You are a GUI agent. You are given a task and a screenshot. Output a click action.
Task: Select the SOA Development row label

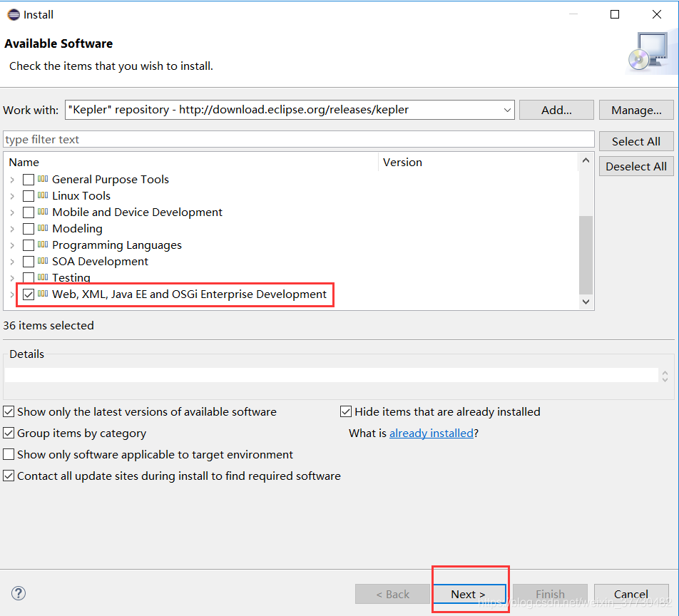(x=100, y=262)
